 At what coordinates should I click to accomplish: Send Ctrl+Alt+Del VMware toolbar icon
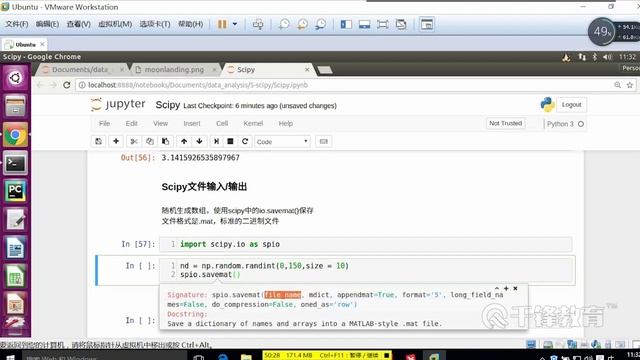(x=258, y=24)
